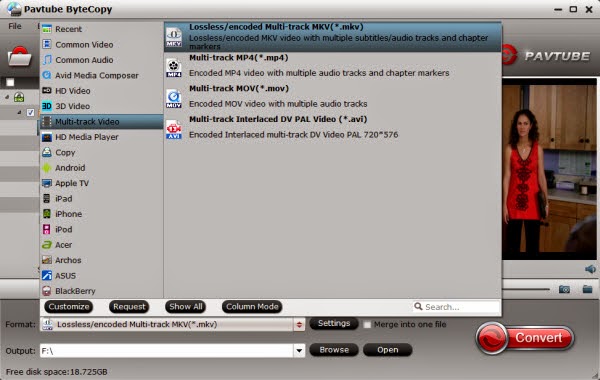Click the Request button

click(129, 307)
